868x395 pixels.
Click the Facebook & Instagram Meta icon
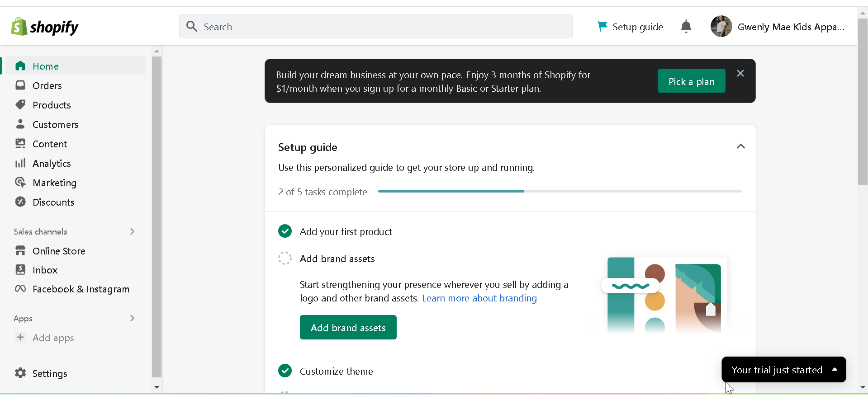click(20, 289)
